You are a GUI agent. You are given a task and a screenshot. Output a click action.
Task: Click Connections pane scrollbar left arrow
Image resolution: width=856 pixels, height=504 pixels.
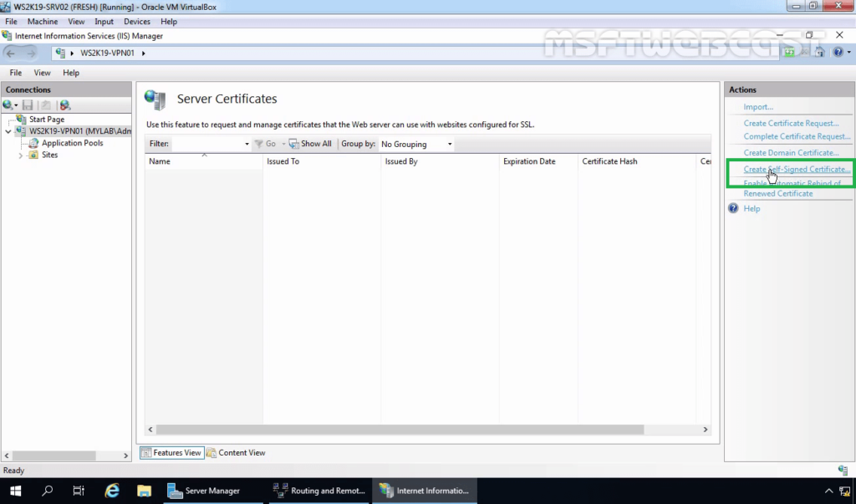[7, 456]
